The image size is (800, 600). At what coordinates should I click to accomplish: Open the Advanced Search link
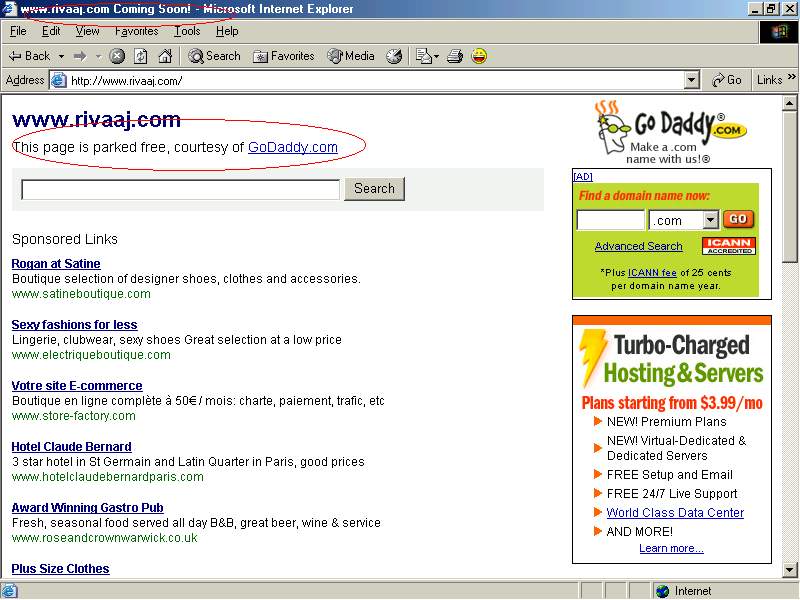pos(638,246)
